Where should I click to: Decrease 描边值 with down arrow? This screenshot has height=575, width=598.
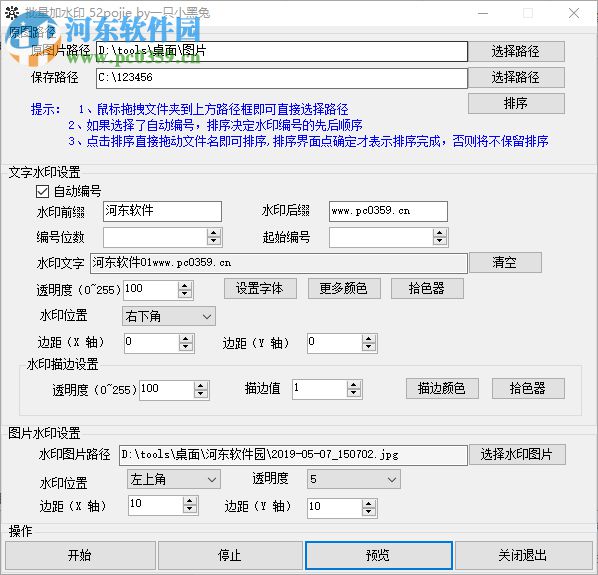coord(354,394)
